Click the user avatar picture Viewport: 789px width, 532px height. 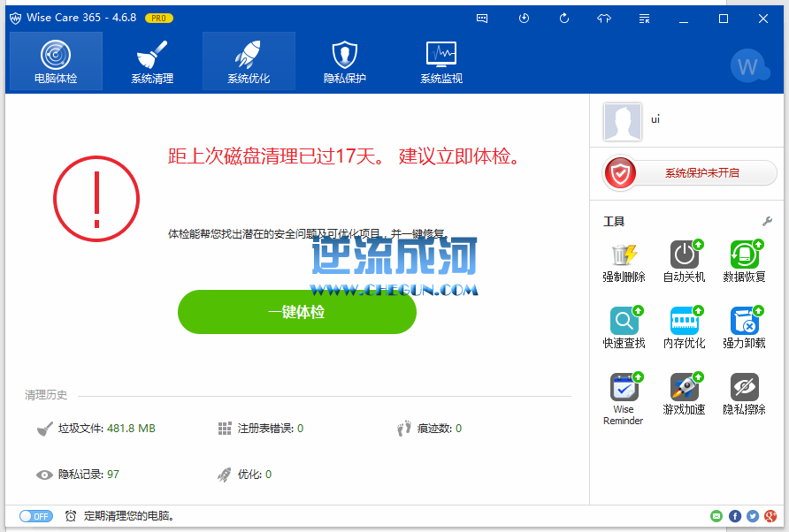623,122
